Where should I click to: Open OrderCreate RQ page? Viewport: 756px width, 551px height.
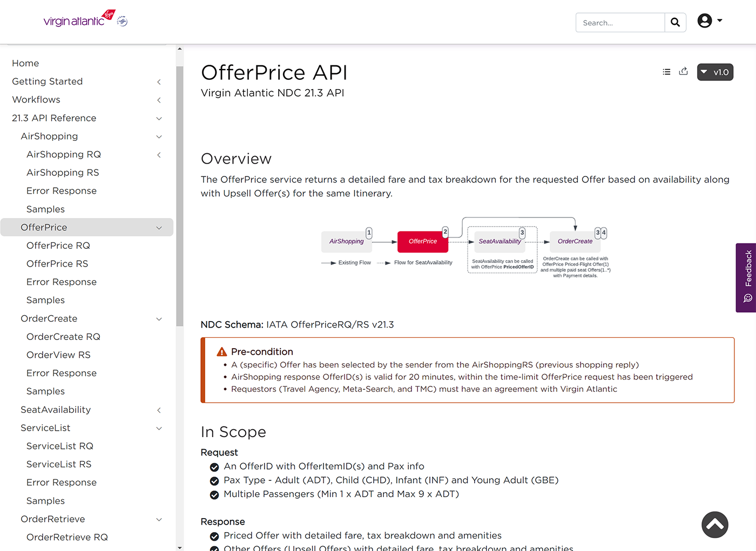(x=63, y=337)
